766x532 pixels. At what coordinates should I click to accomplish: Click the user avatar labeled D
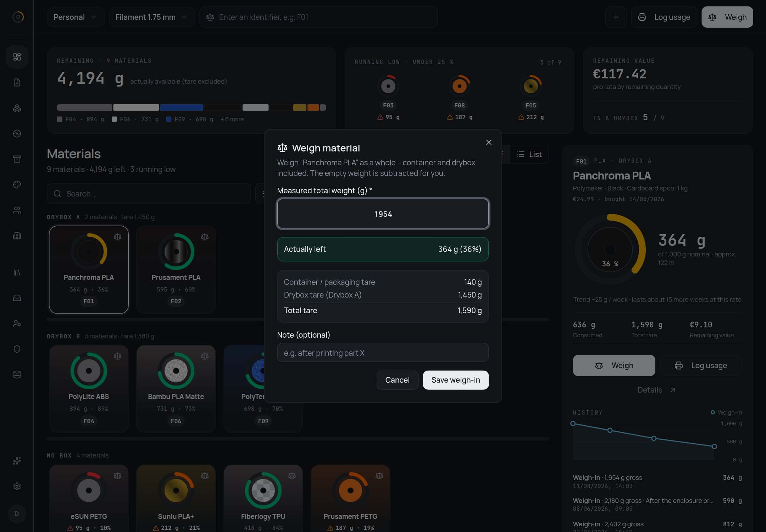[x=17, y=514]
